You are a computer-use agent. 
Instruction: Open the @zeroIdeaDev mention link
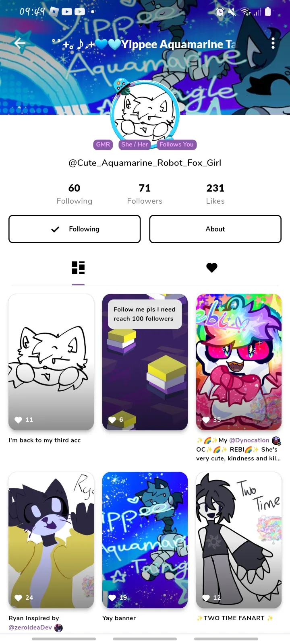point(30,627)
